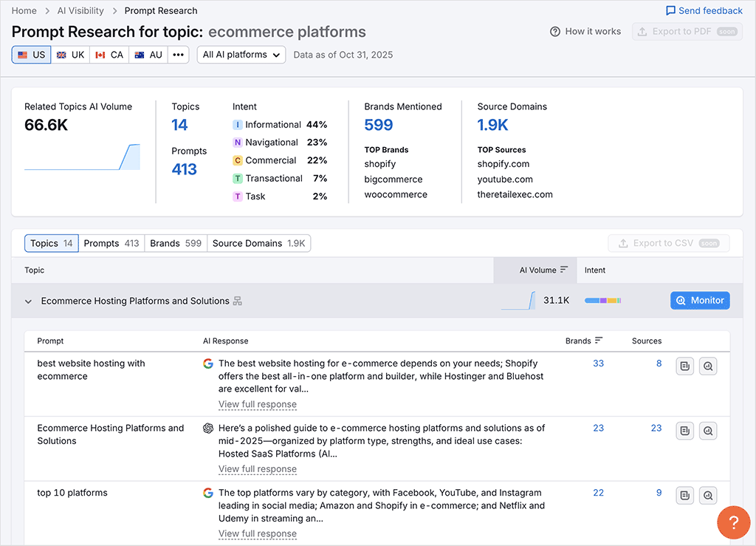Switch to the Brands tab
Viewport: 756px width, 546px height.
(x=176, y=243)
